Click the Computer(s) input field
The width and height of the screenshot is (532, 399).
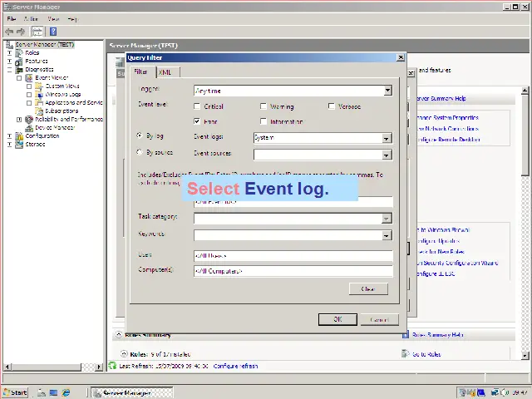tap(293, 271)
